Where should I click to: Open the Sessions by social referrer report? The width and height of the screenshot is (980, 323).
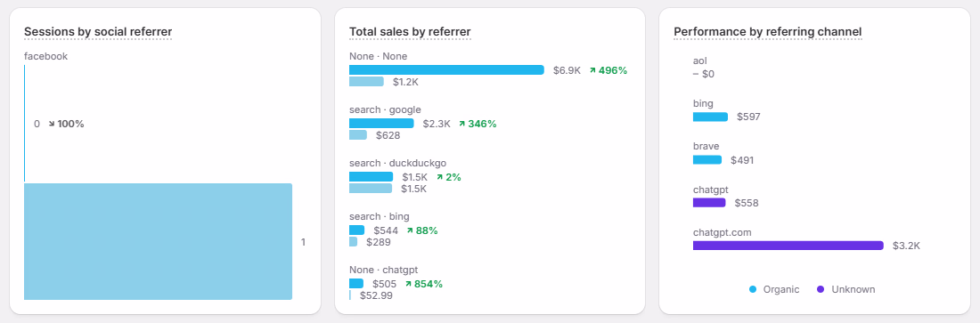pyautogui.click(x=97, y=31)
